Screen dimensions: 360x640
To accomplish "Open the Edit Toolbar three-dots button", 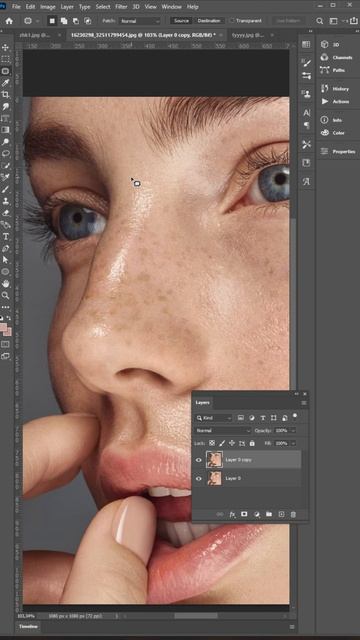I will [x=5, y=307].
